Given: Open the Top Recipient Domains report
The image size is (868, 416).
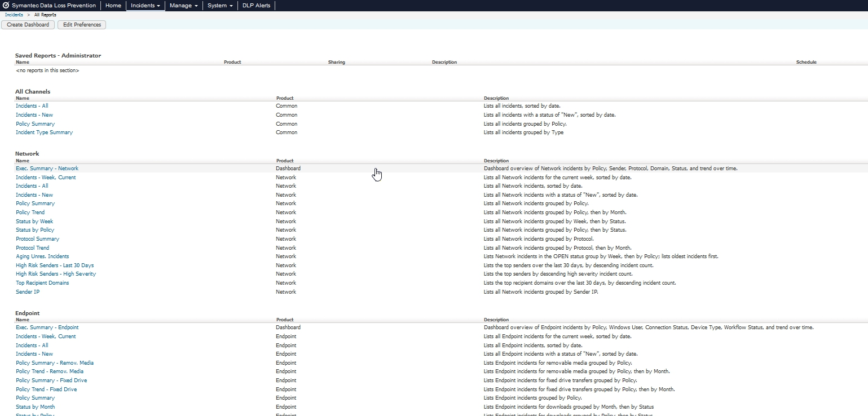Looking at the screenshot, I should [42, 283].
